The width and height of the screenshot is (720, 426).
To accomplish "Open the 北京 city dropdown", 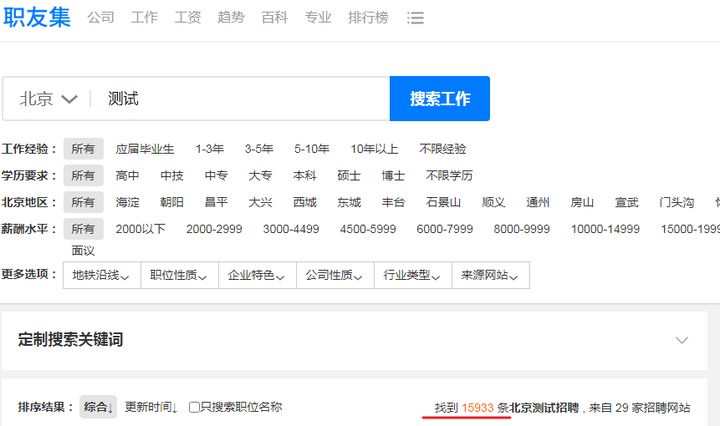I will 48,99.
